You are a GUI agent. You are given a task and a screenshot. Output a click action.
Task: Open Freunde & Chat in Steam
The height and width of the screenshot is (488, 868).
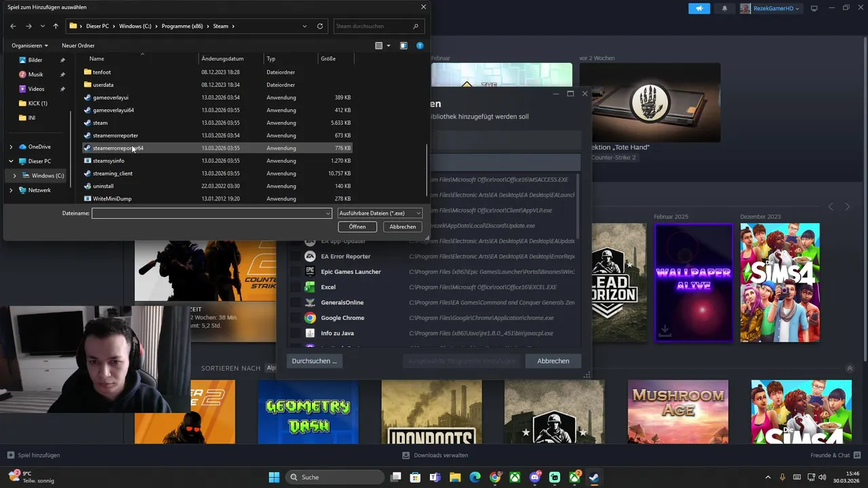836,455
